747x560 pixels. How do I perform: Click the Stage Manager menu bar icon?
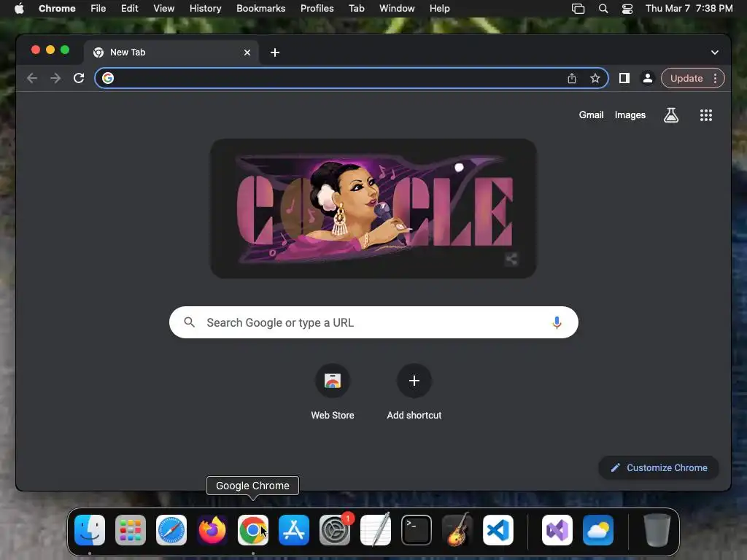578,9
